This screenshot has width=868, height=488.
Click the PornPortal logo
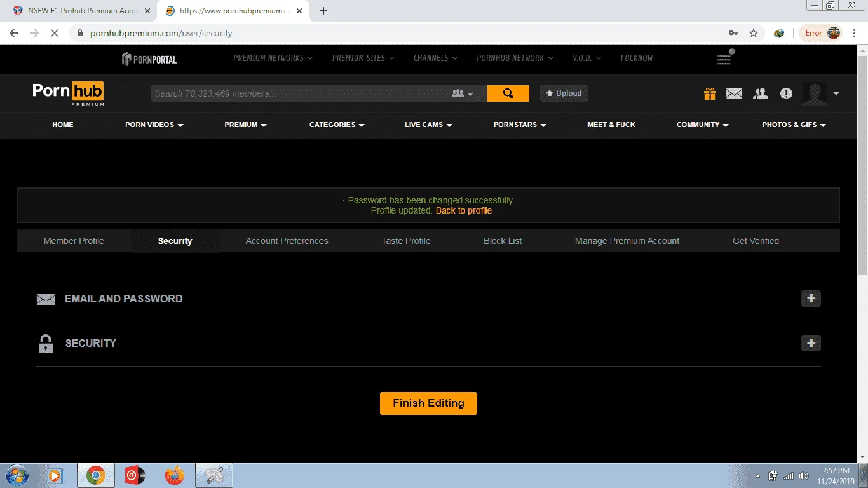coord(149,59)
